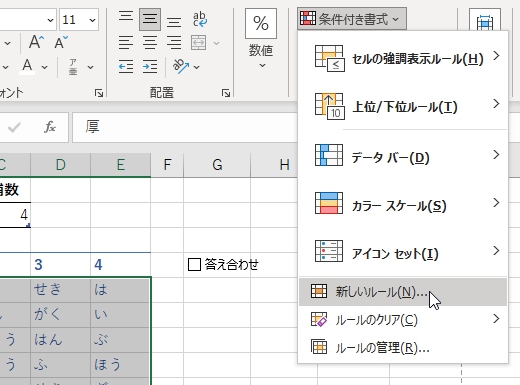
Task: Open merge cells dropdown arrow
Action: coord(216,43)
